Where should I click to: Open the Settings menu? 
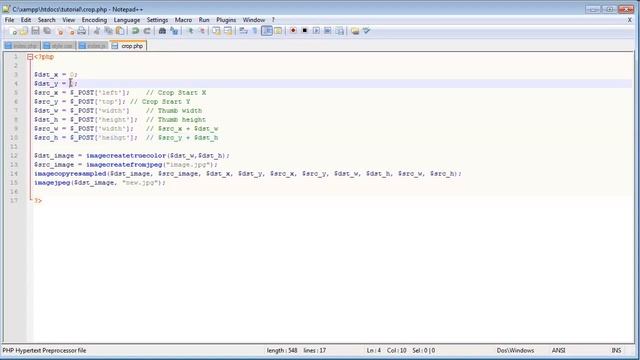coord(157,20)
